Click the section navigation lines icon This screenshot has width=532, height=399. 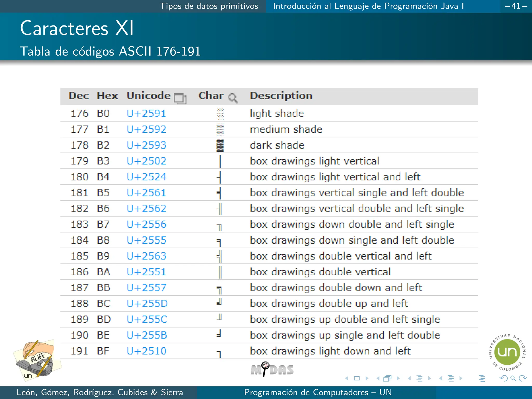tap(451, 378)
